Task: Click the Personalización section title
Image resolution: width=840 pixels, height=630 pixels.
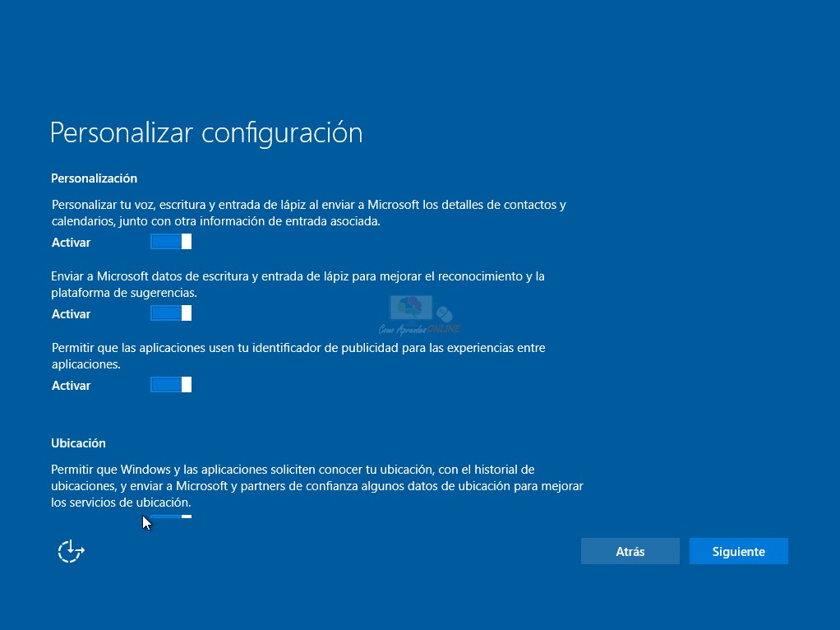Action: [95, 178]
